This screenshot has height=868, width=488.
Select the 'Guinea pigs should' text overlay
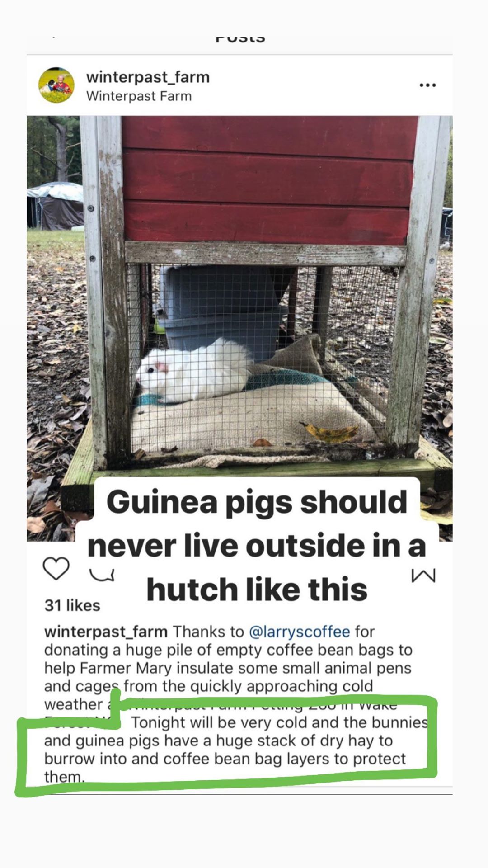pyautogui.click(x=257, y=502)
